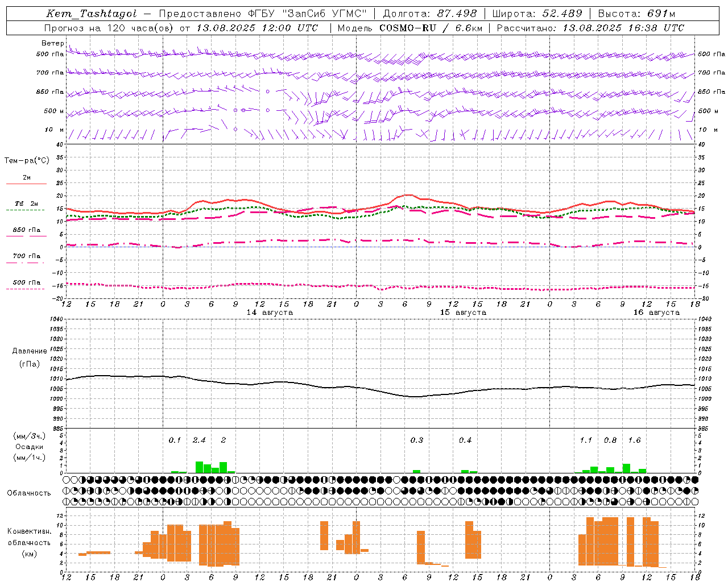
Task: Click '700 гПа' in the temperature legend
Action: pyautogui.click(x=27, y=256)
